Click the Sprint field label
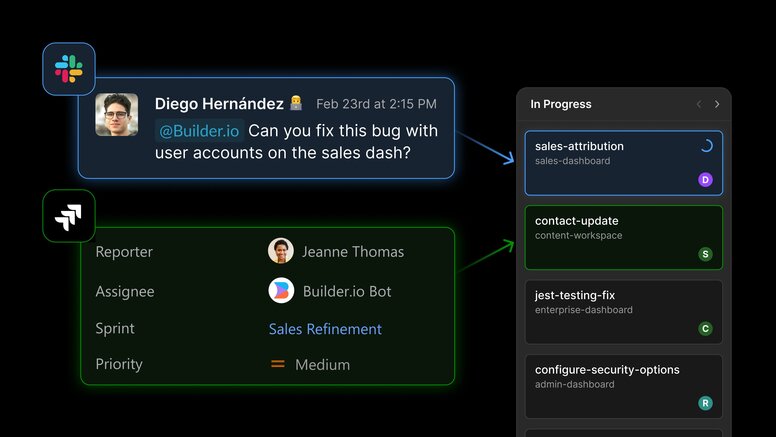The image size is (776, 437). pyautogui.click(x=115, y=329)
